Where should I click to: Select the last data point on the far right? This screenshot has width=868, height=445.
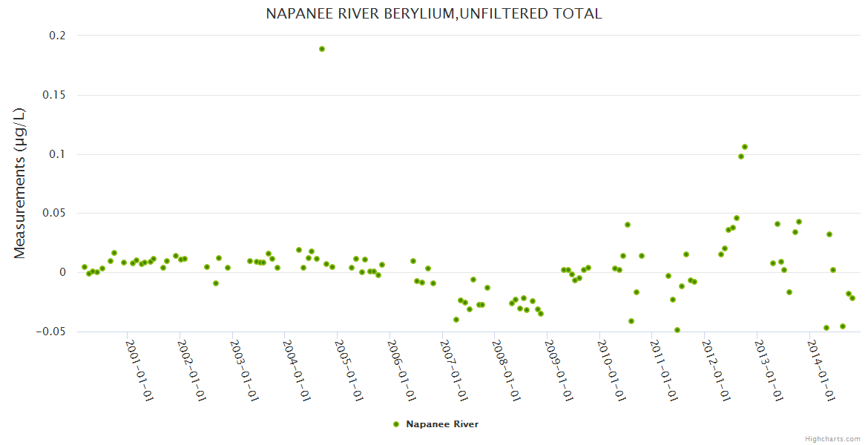(x=852, y=298)
